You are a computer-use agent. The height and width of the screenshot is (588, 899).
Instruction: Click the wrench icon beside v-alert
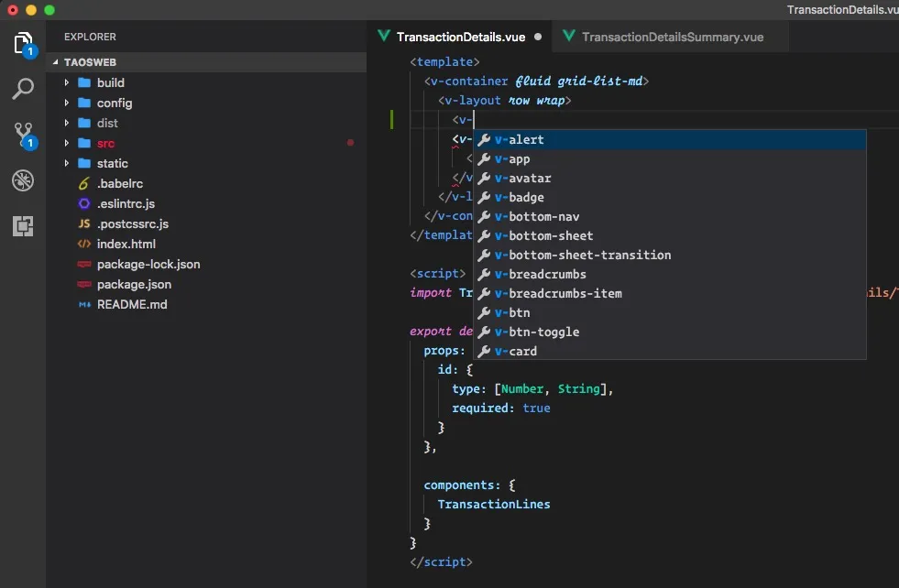pyautogui.click(x=484, y=139)
